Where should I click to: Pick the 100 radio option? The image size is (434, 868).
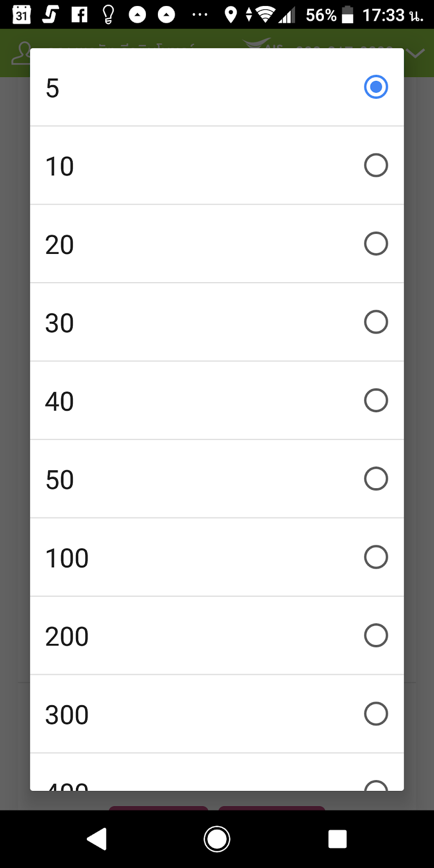[376, 557]
